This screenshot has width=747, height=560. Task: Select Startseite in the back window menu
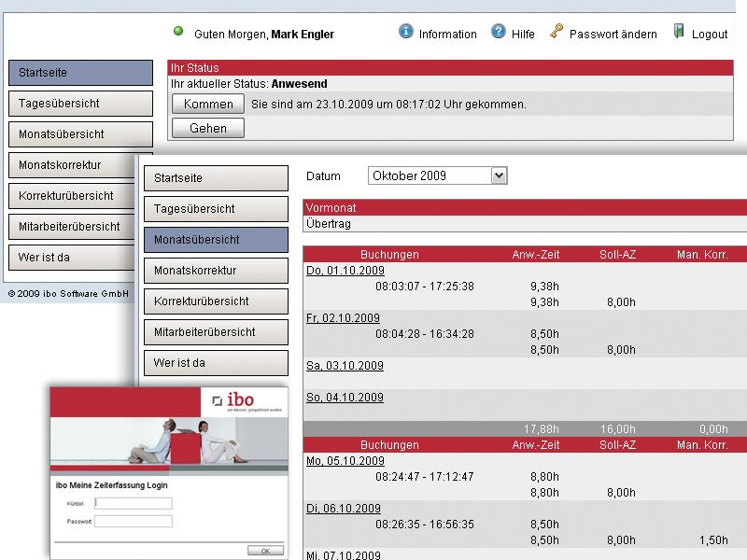(x=80, y=73)
